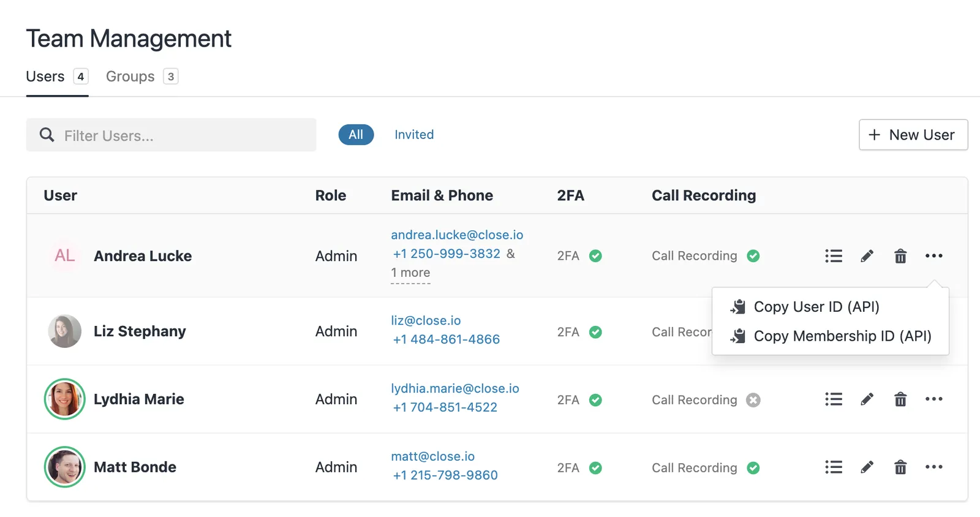Call the +1 704-851-4522 number
This screenshot has width=980, height=517.
coord(445,407)
